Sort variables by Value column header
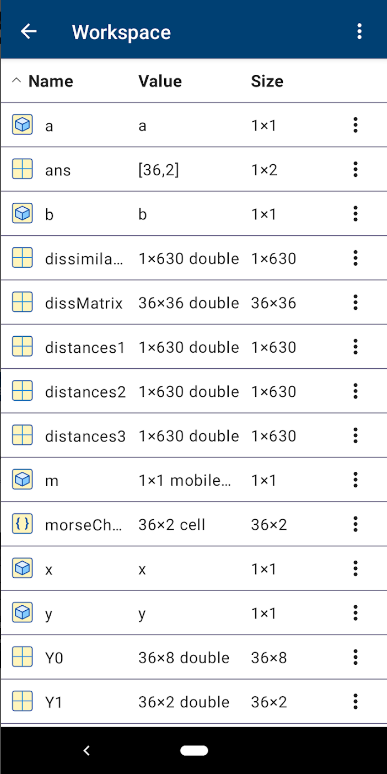 point(160,81)
